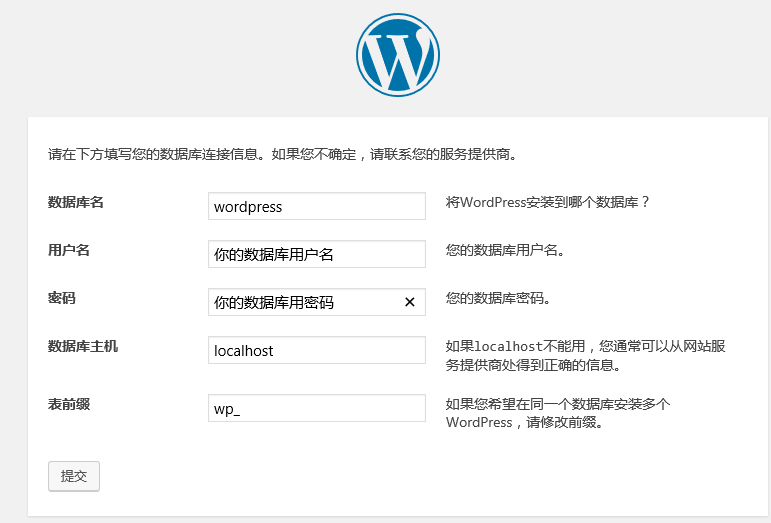
Task: Click the hint text 您的数据库用户名。
Action: click(x=505, y=250)
